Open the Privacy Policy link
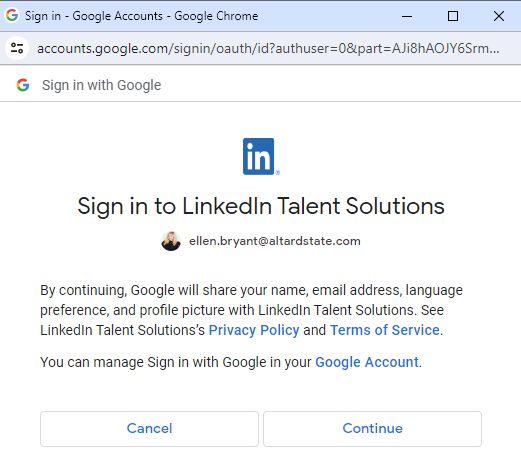The height and width of the screenshot is (473, 521). click(x=254, y=330)
